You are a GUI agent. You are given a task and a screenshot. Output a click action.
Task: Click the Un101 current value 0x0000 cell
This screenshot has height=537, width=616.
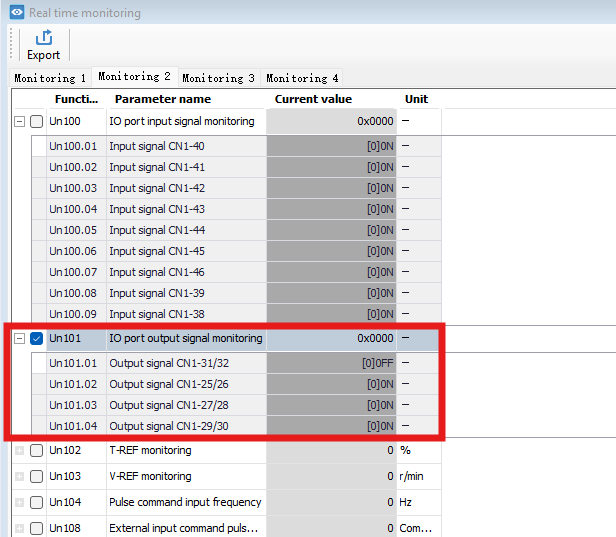click(331, 339)
